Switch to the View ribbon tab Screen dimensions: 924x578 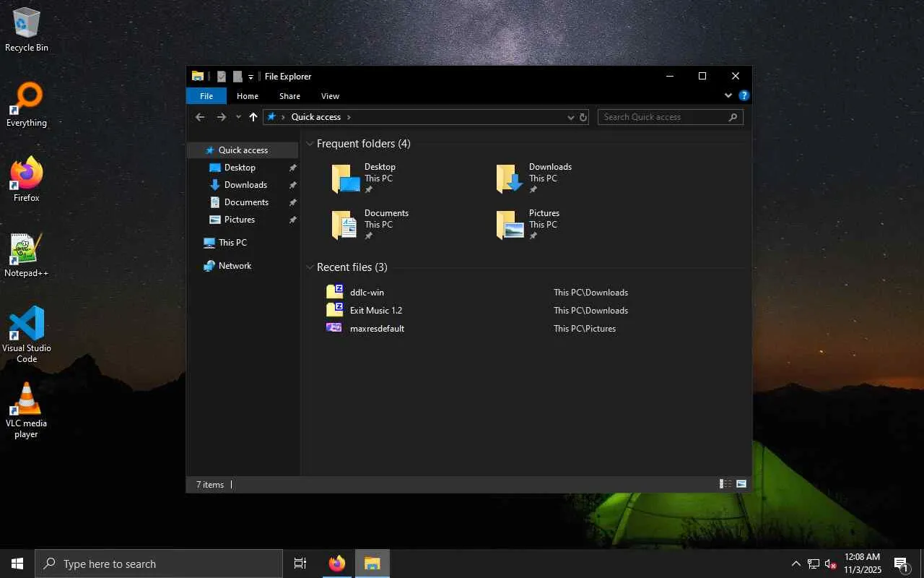[330, 96]
